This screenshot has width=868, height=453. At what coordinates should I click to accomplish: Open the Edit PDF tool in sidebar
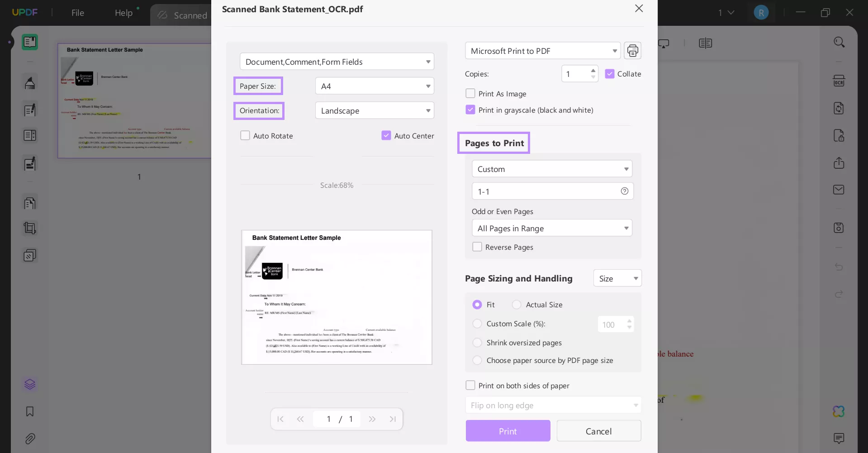30,110
